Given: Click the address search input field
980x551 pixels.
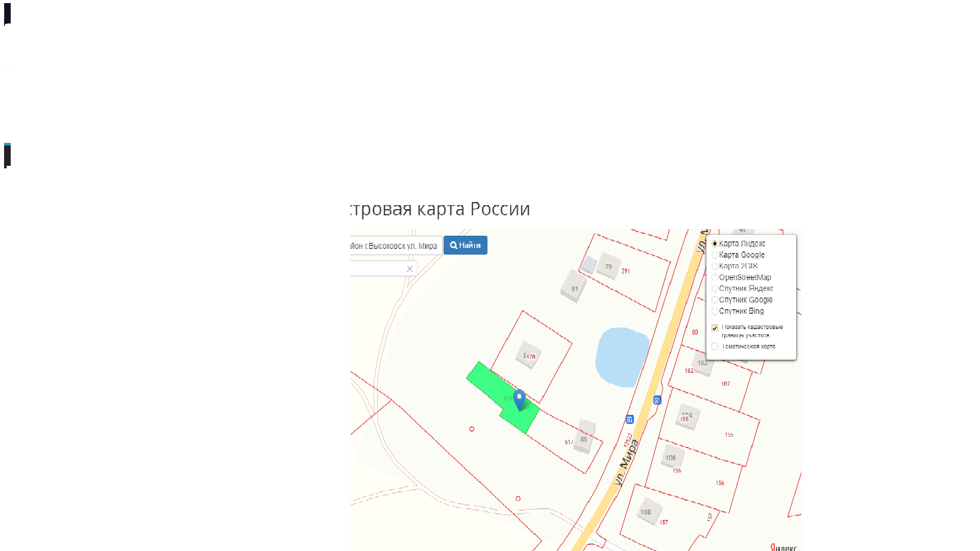Looking at the screenshot, I should tap(396, 246).
